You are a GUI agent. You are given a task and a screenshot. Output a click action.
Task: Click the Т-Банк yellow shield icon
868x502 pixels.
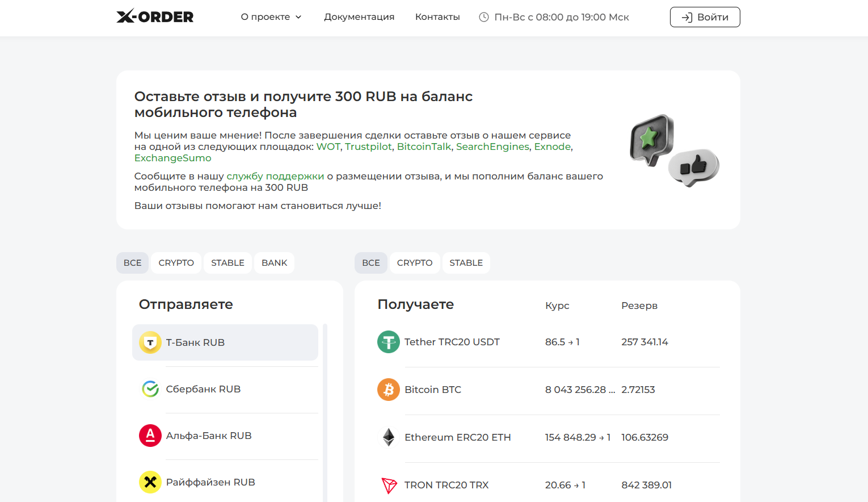point(150,342)
